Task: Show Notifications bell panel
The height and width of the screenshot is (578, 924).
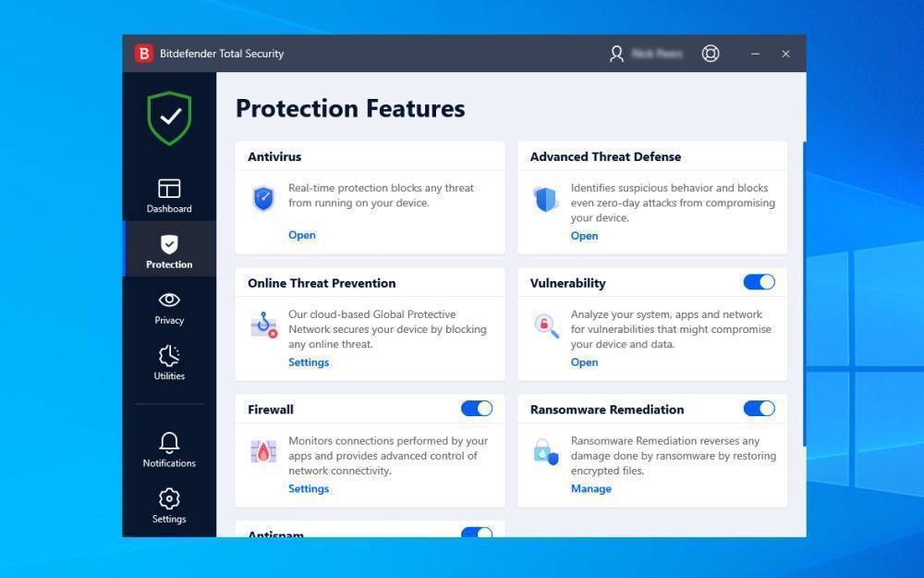Action: tap(169, 449)
